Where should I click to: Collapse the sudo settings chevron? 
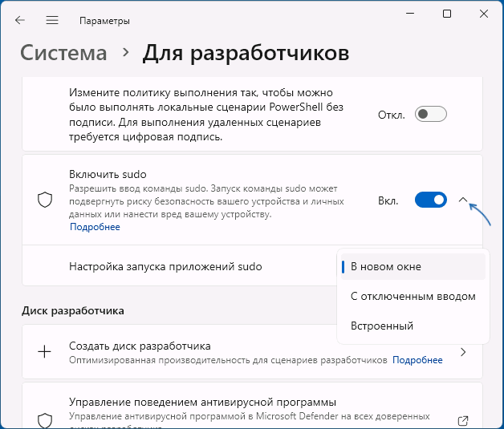pyautogui.click(x=463, y=200)
